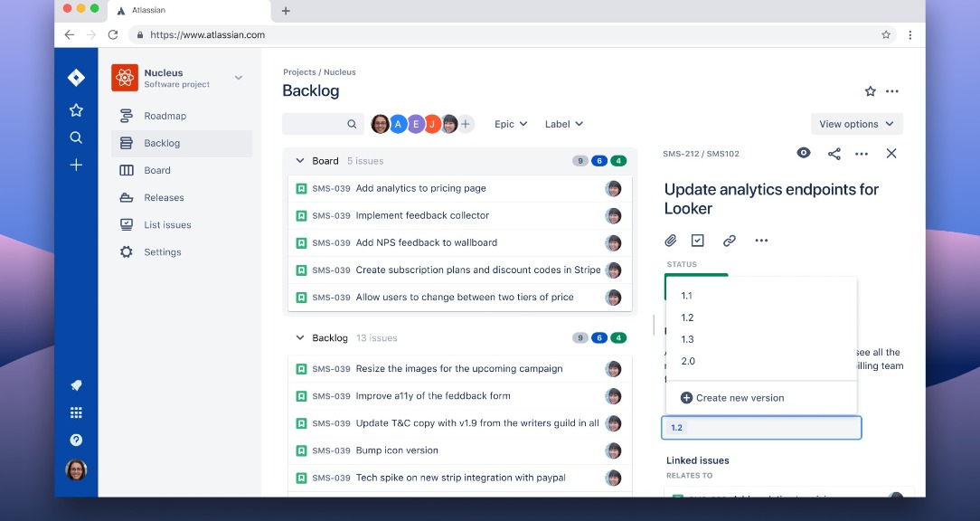Add a child issue with the checkbox icon
The height and width of the screenshot is (521, 980).
[x=697, y=240]
